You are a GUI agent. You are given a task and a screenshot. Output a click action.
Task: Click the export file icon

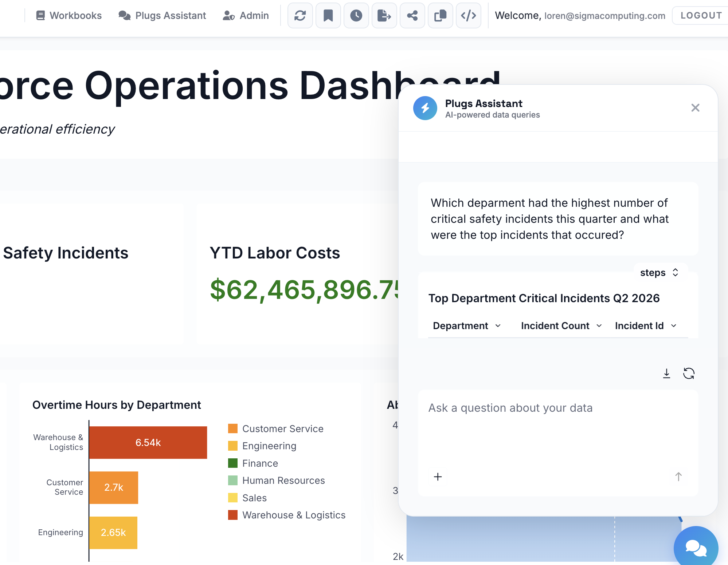384,16
